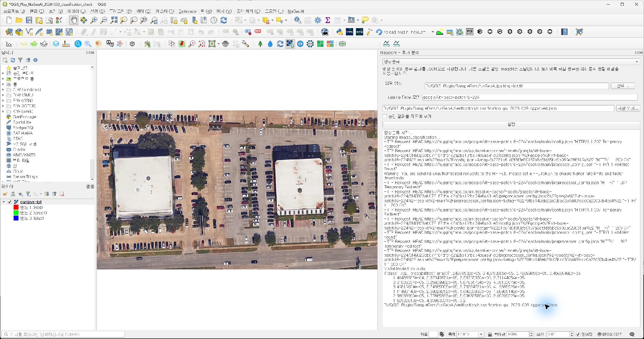This screenshot has height=339, width=644.
Task: Open the Raster menu
Action: coord(165,11)
